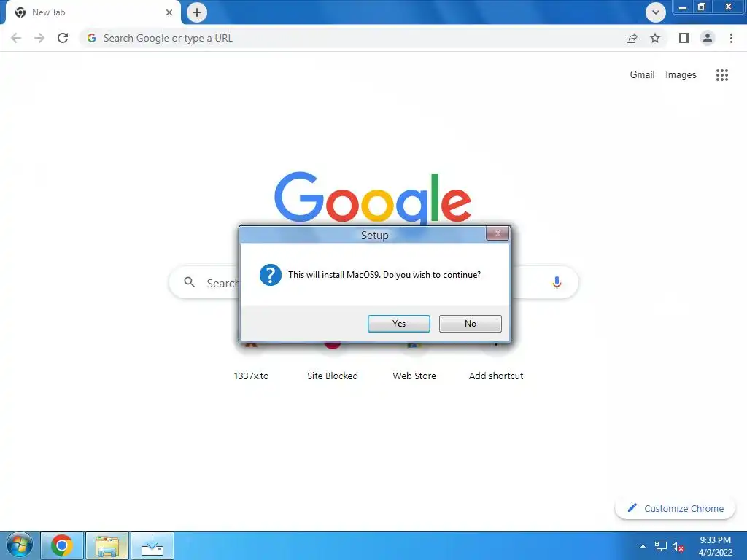The width and height of the screenshot is (747, 560).
Task: Start voice search with the microphone
Action: tap(557, 282)
